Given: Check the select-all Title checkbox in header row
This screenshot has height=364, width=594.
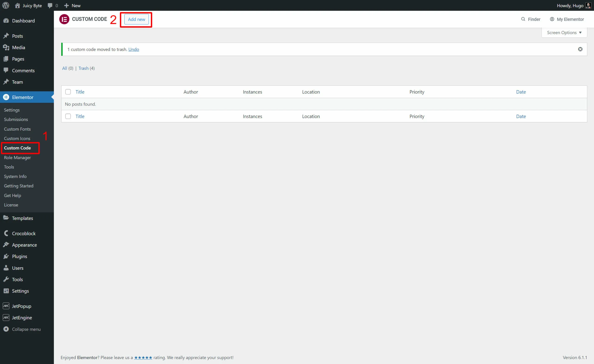Looking at the screenshot, I should (x=68, y=92).
